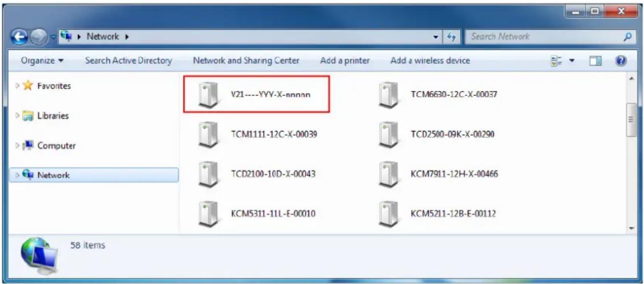Expand the Computer tree node
The image size is (644, 284).
(x=18, y=146)
